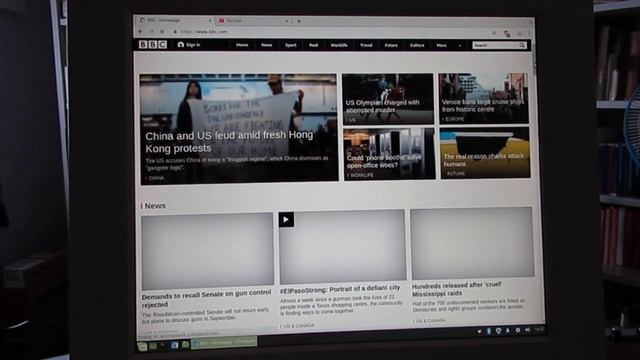Click the Worklife tag on the phone booths story
This screenshot has width=640, height=360.
[362, 175]
